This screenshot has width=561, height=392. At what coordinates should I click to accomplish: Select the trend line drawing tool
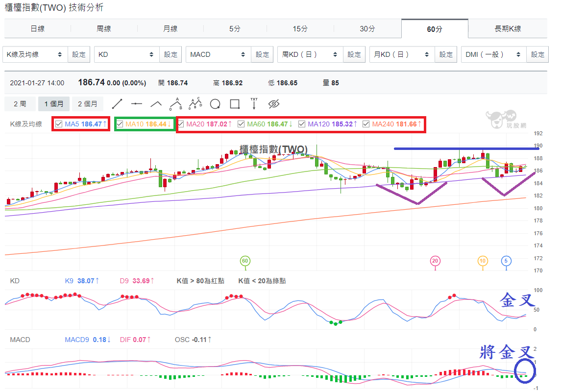point(117,104)
